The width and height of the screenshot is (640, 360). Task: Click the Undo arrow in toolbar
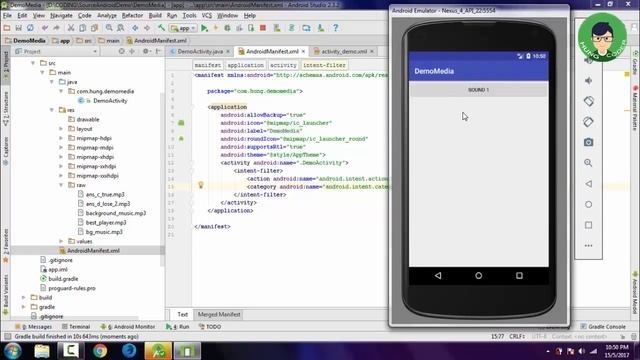coord(45,28)
